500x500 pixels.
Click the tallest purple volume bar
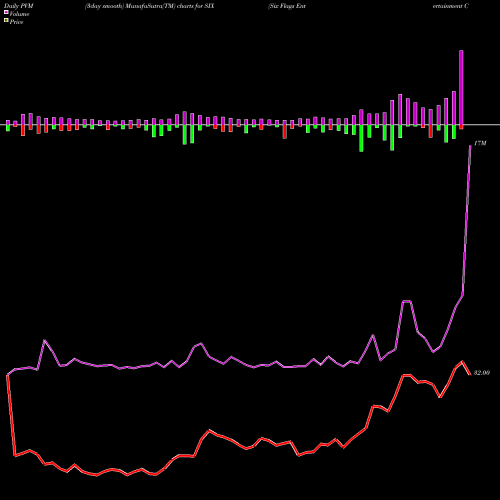tap(461, 88)
